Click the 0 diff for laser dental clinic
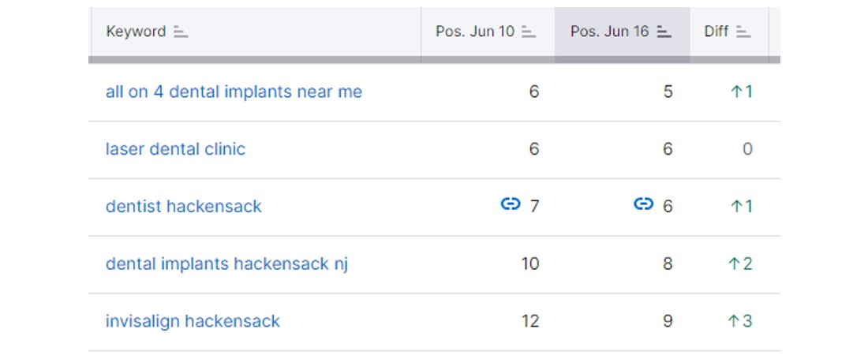Image resolution: width=868 pixels, height=355 pixels. tap(747, 149)
